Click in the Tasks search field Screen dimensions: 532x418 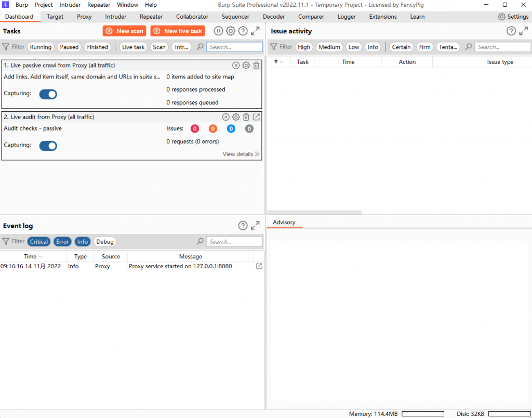point(234,47)
